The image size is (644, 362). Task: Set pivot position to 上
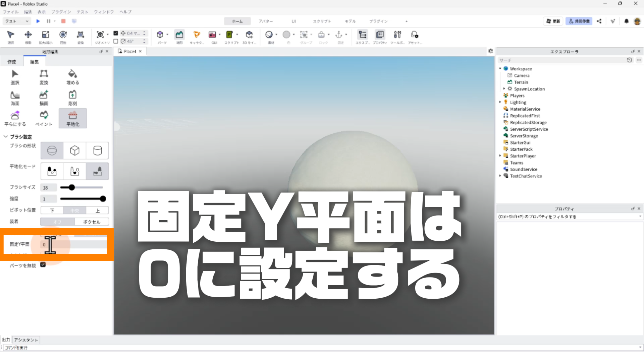(98, 210)
